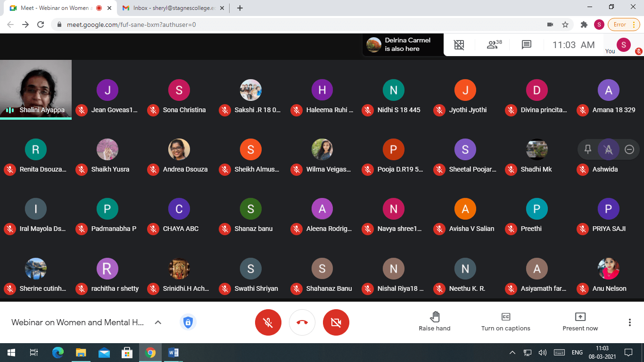
Task: Toggle the camera off button
Action: 336,322
